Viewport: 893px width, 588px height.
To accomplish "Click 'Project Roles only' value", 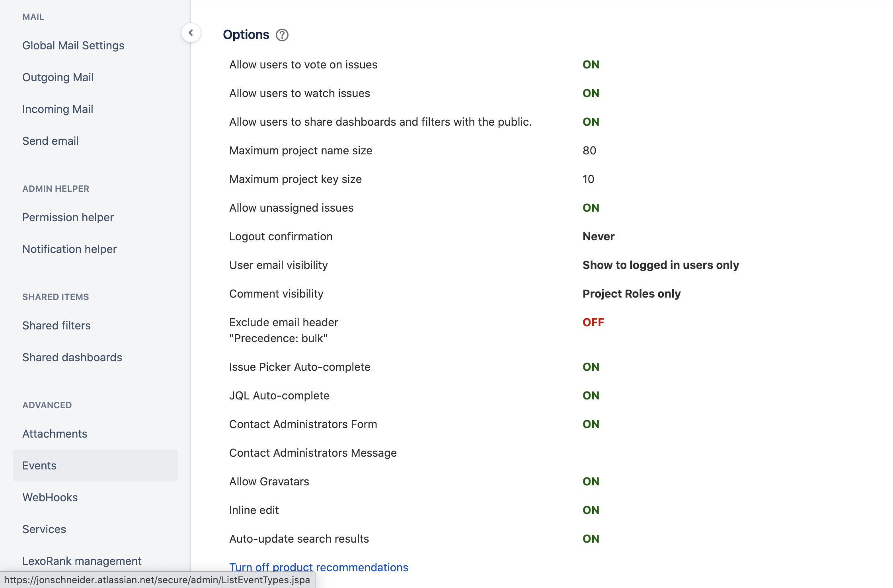I will (632, 294).
